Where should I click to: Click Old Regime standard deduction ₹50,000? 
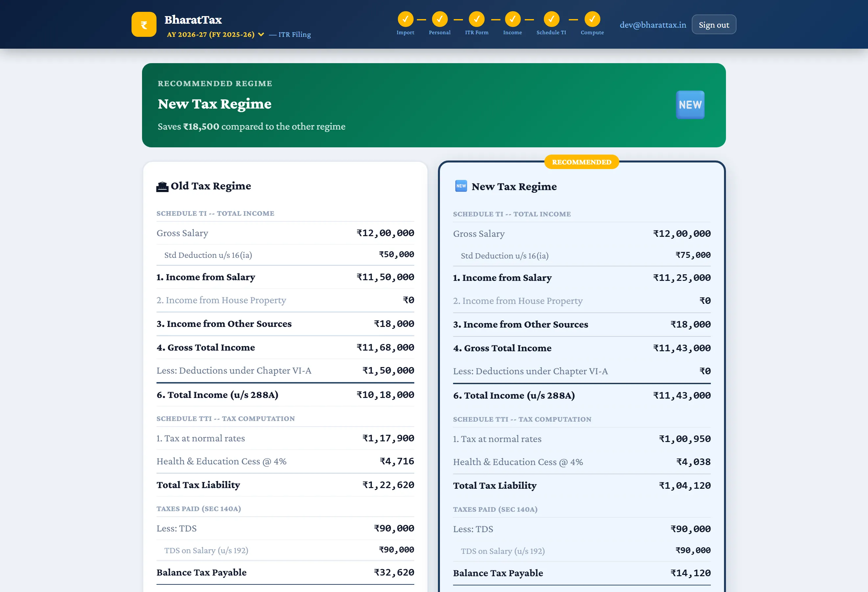pyautogui.click(x=396, y=255)
